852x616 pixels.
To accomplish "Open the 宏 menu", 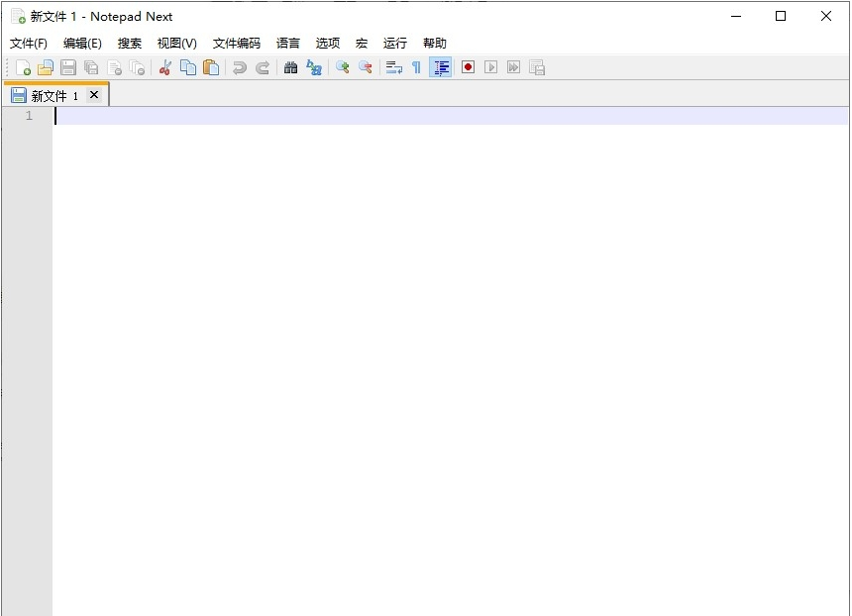I will coord(361,43).
